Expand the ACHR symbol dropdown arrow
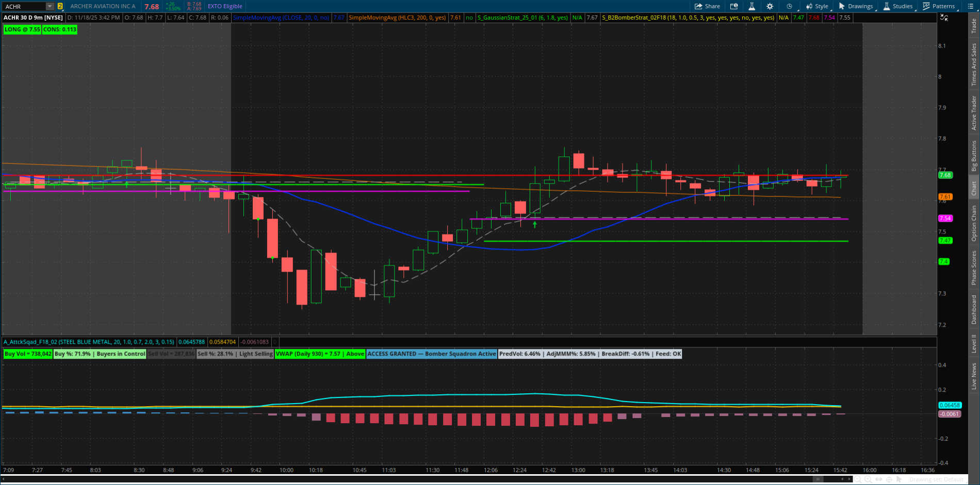Image resolution: width=980 pixels, height=485 pixels. tap(50, 6)
